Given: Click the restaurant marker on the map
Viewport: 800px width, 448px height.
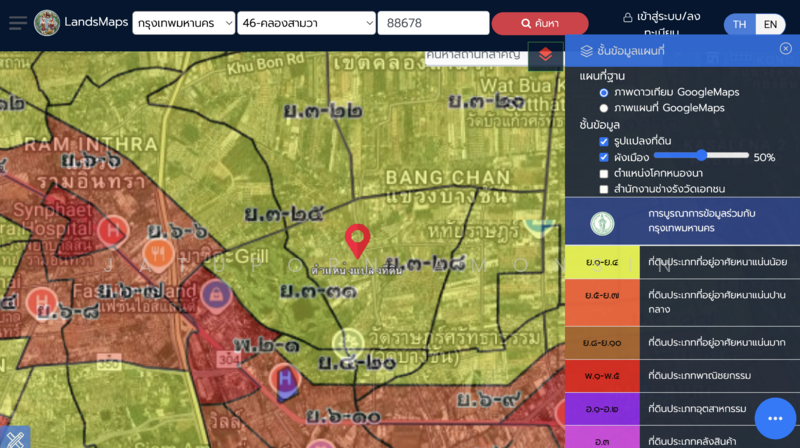Looking at the screenshot, I should [155, 253].
